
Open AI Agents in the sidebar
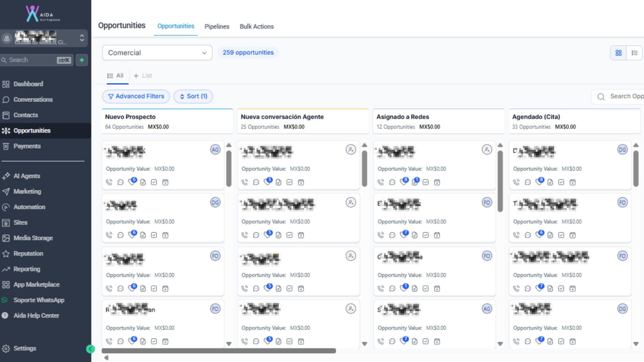[x=26, y=176]
